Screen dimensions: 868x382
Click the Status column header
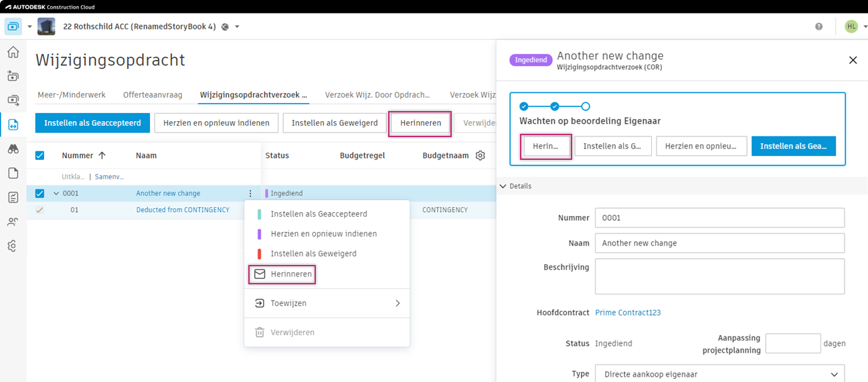pyautogui.click(x=277, y=155)
